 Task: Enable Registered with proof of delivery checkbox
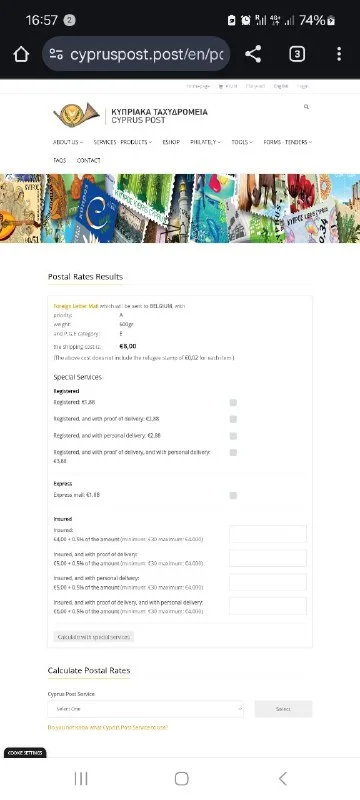click(233, 419)
